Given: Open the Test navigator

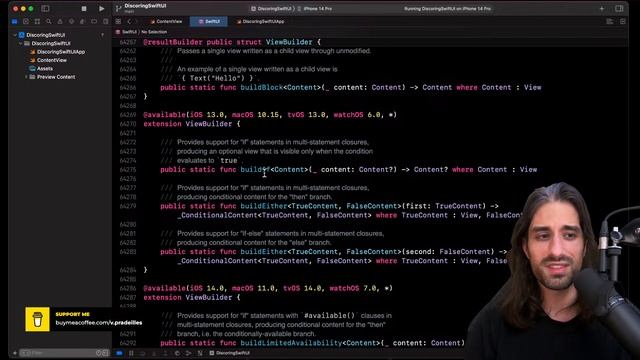Looking at the screenshot, I should (x=71, y=21).
